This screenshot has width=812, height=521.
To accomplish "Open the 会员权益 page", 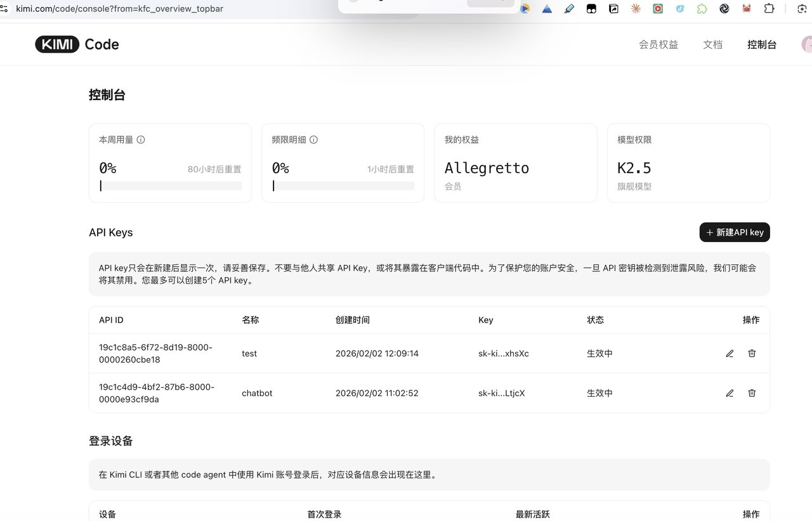I will click(658, 44).
